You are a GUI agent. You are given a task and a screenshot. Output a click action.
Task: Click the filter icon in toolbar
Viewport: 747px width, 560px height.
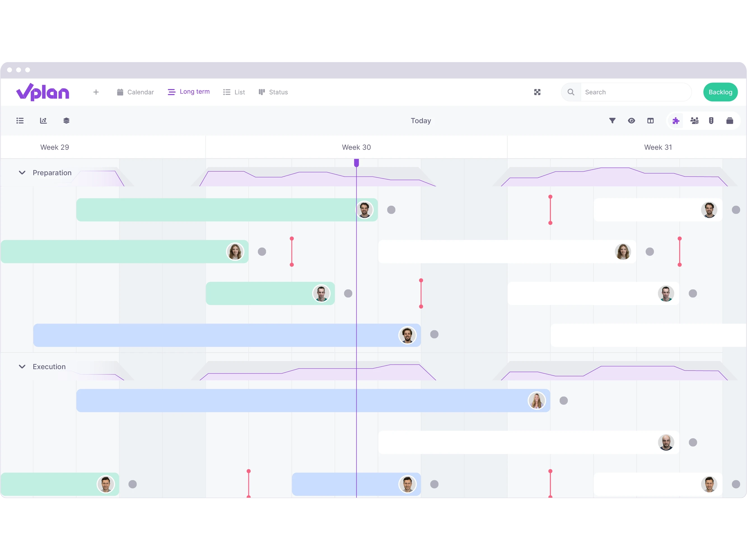[612, 121]
